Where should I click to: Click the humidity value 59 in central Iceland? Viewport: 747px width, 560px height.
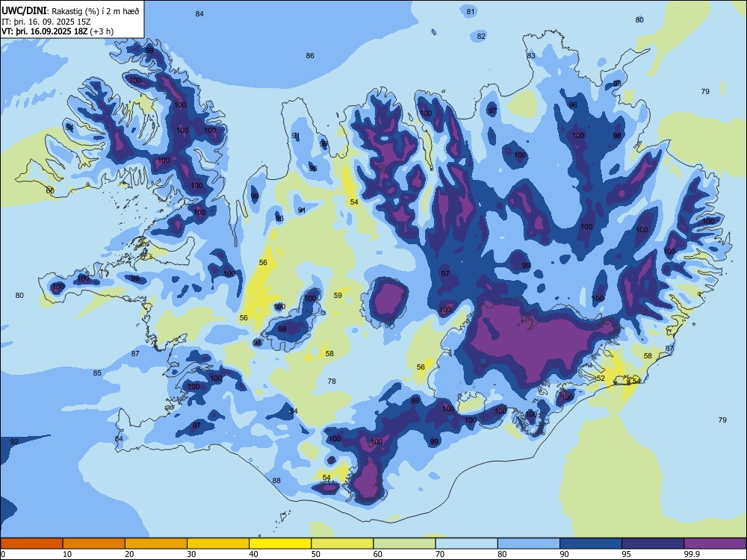point(338,295)
